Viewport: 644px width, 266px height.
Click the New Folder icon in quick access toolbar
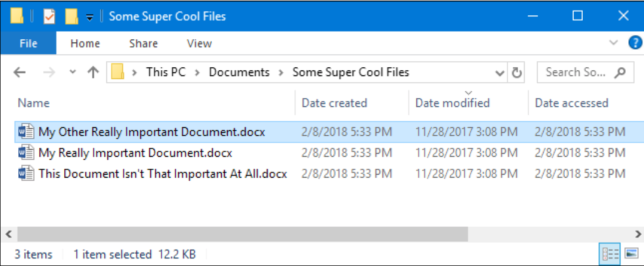point(72,17)
